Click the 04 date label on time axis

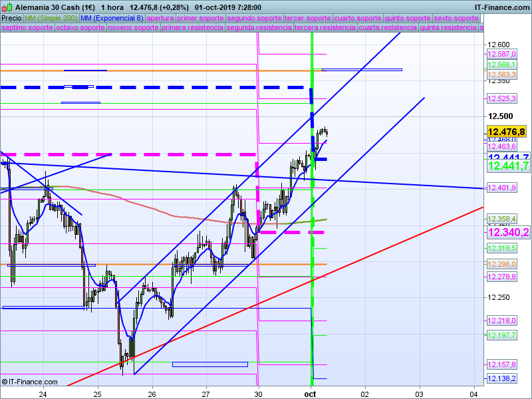473,394
